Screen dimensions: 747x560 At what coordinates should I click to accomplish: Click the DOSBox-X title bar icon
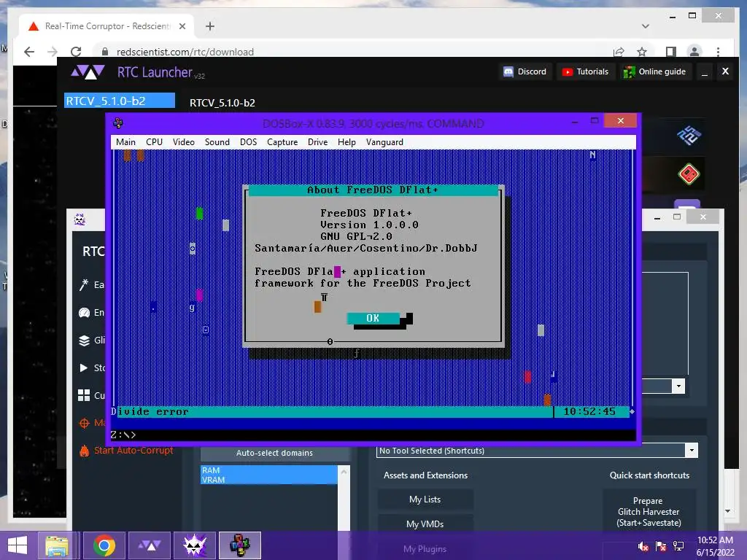(118, 123)
